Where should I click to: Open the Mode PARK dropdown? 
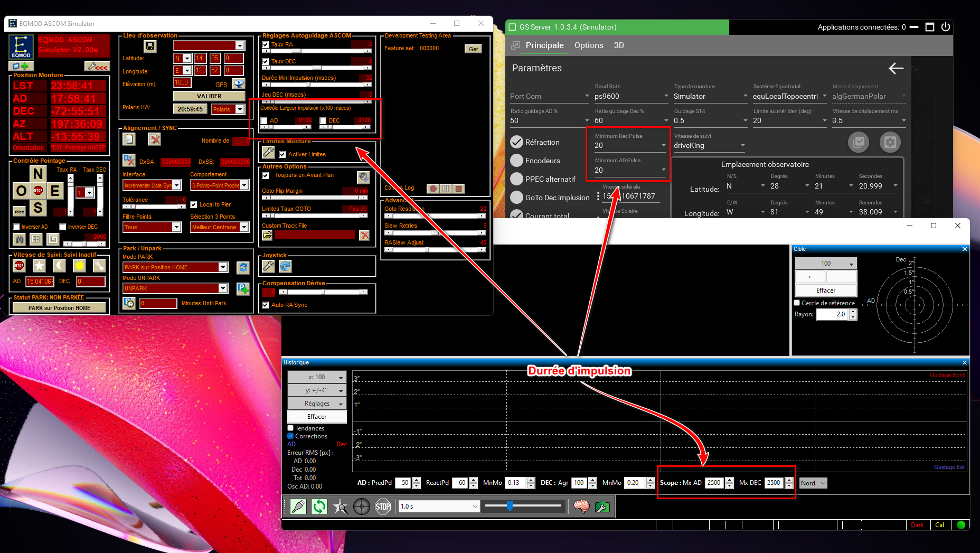click(223, 267)
